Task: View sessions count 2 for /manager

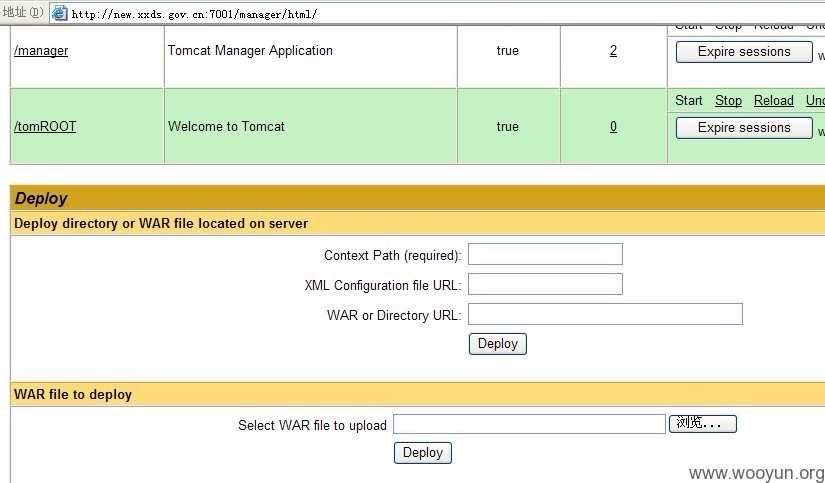Action: (x=613, y=51)
